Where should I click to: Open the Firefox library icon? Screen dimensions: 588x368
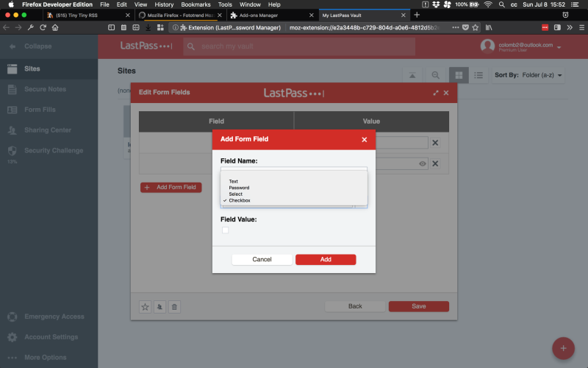[489, 27]
